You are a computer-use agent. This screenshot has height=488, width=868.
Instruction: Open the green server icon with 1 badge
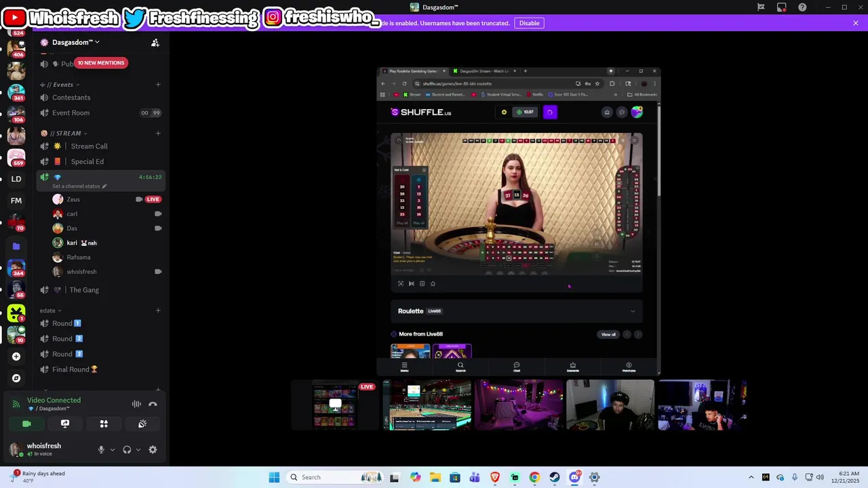point(16,313)
